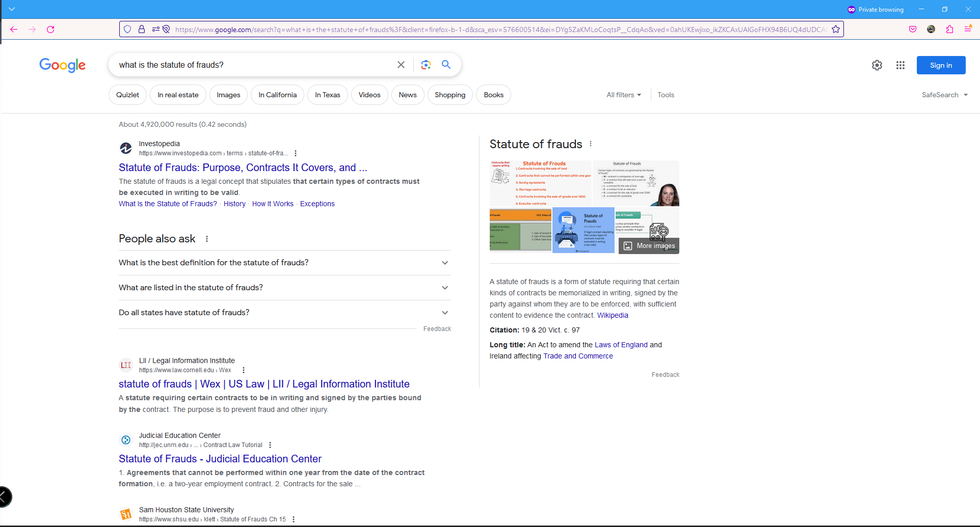This screenshot has height=527, width=980.
Task: Click the Sign in button
Action: click(x=941, y=65)
